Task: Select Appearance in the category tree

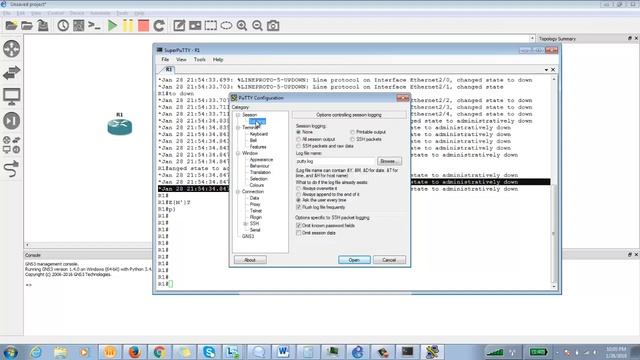Action: [x=261, y=160]
